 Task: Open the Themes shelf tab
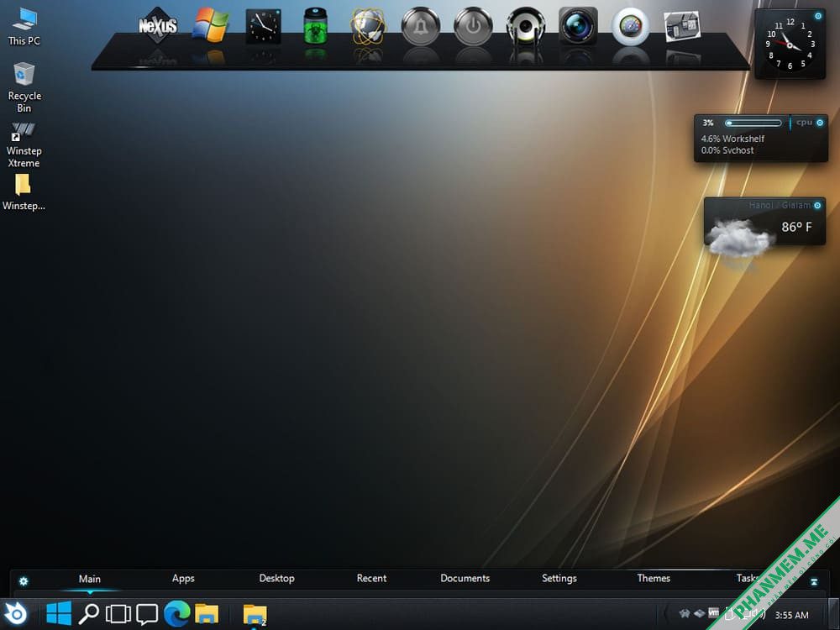(x=654, y=578)
